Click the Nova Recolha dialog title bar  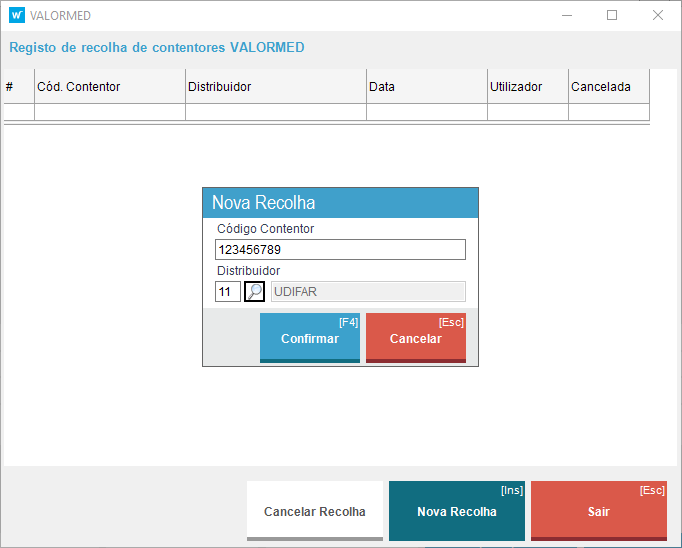[x=340, y=203]
